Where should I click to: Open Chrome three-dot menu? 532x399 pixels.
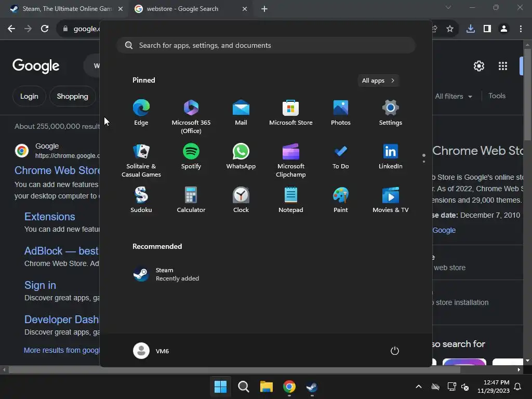(521, 29)
